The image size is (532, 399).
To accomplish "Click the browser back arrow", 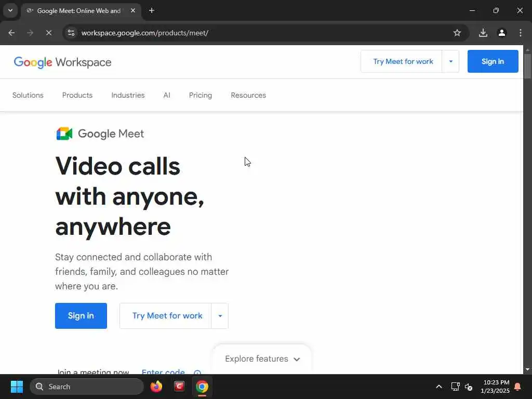I will click(x=11, y=33).
